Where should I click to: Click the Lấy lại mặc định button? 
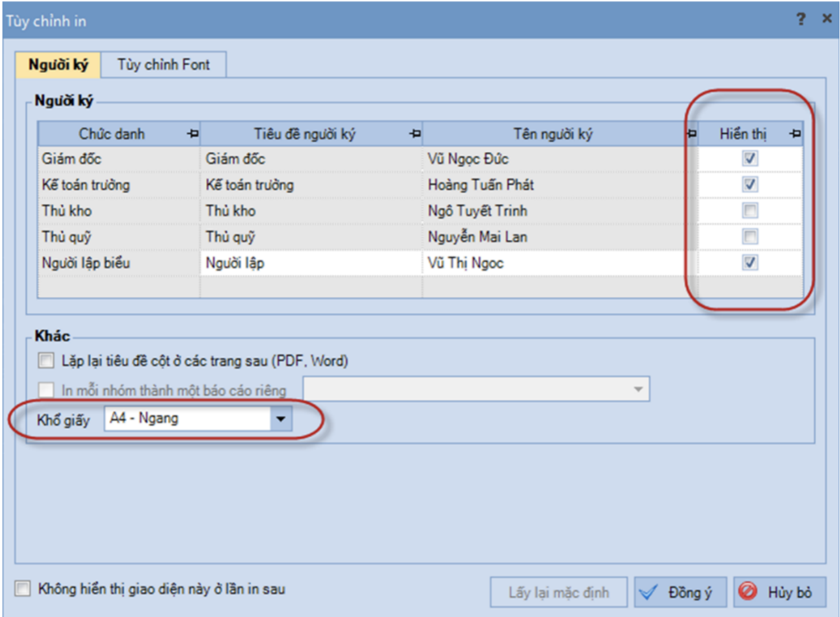pos(559,592)
